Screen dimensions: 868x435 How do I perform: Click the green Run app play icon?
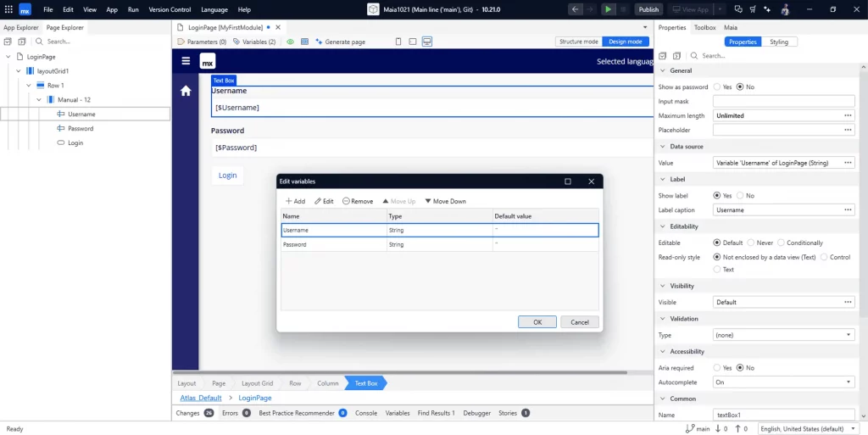pos(609,9)
